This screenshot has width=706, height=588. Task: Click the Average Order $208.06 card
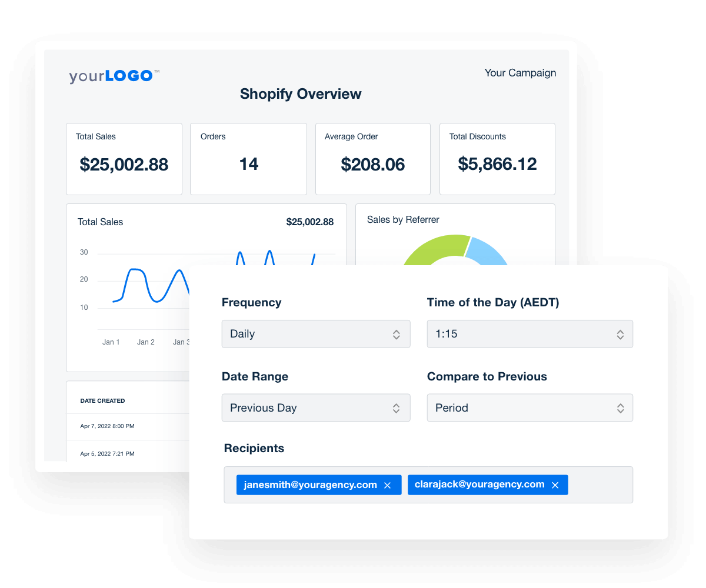click(x=372, y=159)
